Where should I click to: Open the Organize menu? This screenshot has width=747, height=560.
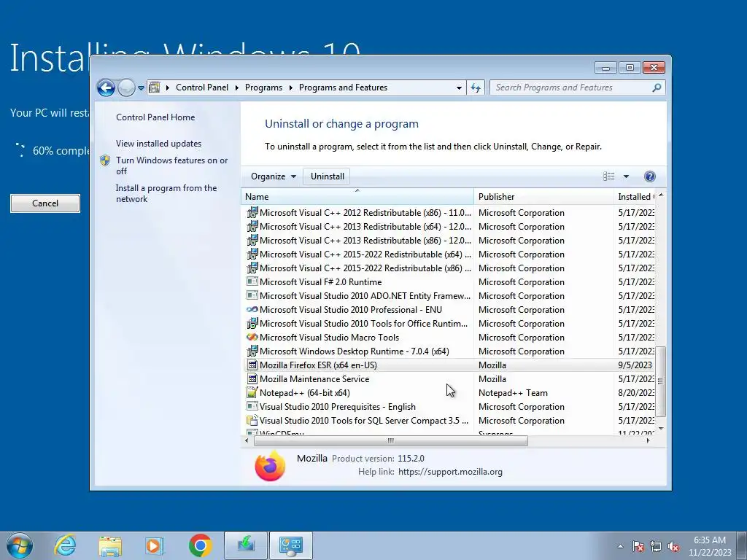pos(274,176)
